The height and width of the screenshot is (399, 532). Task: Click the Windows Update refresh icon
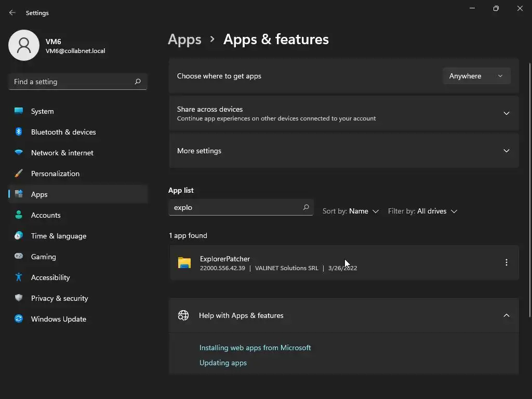19,319
